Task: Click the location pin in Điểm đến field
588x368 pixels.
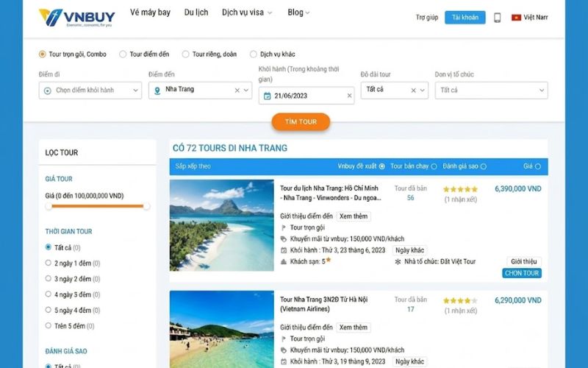Action: tap(157, 91)
